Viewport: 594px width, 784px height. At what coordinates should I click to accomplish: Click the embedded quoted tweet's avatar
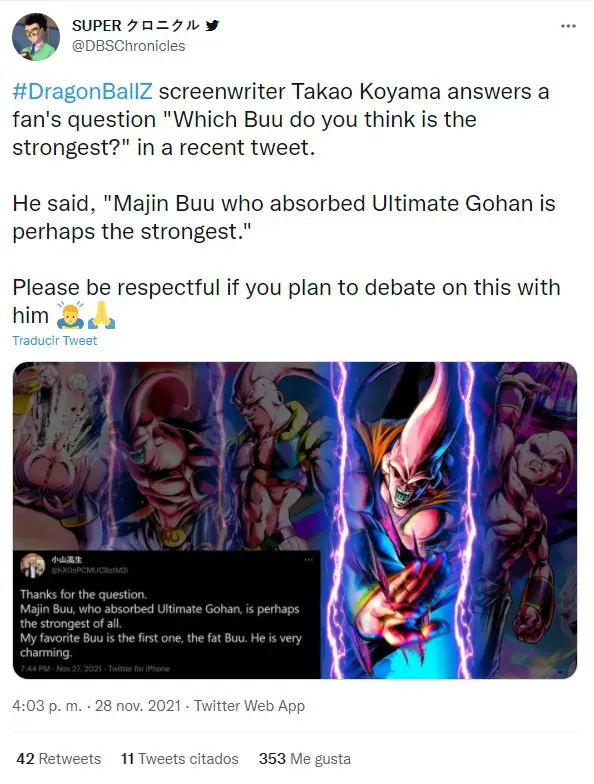click(32, 565)
